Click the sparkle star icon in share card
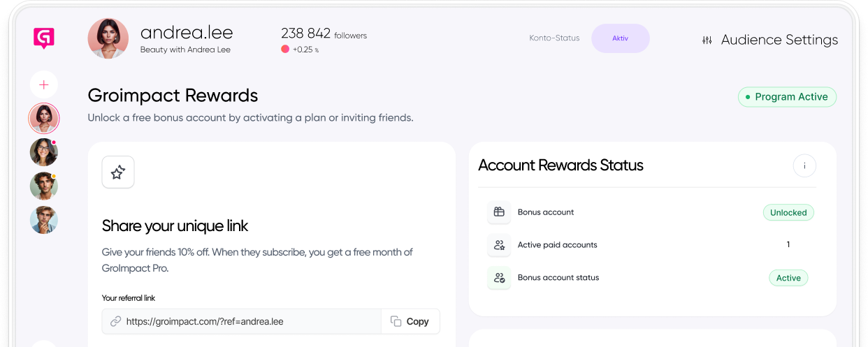Image resolution: width=868 pixels, height=347 pixels. [x=118, y=172]
